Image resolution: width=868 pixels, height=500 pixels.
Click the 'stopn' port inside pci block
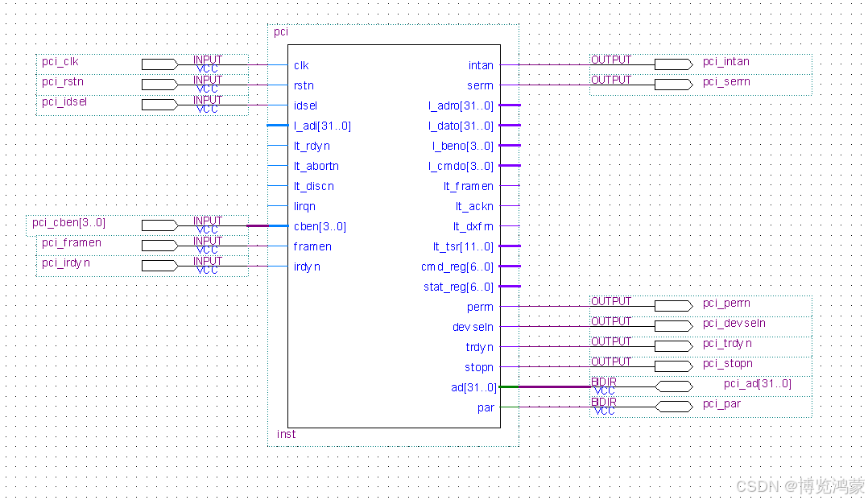[x=479, y=367]
